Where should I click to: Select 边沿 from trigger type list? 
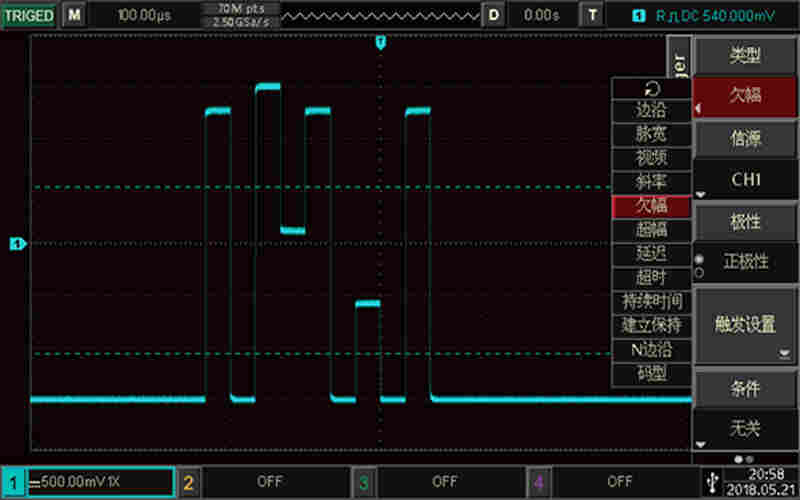click(x=651, y=110)
